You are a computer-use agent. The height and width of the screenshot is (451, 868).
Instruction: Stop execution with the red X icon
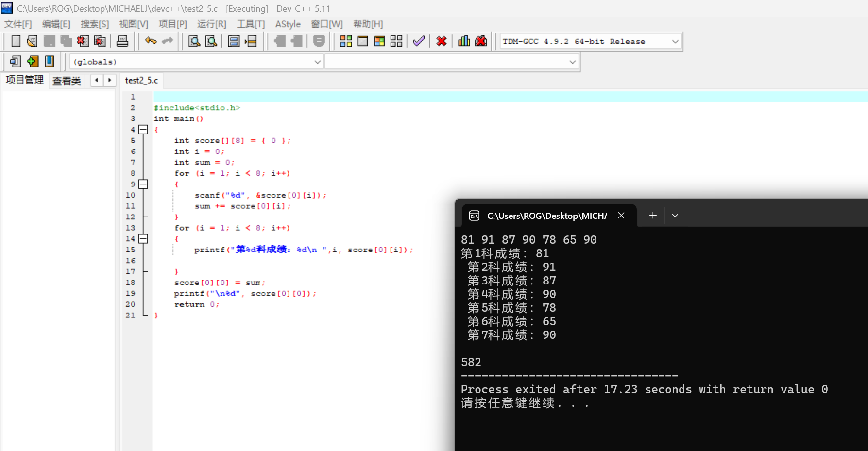click(442, 41)
